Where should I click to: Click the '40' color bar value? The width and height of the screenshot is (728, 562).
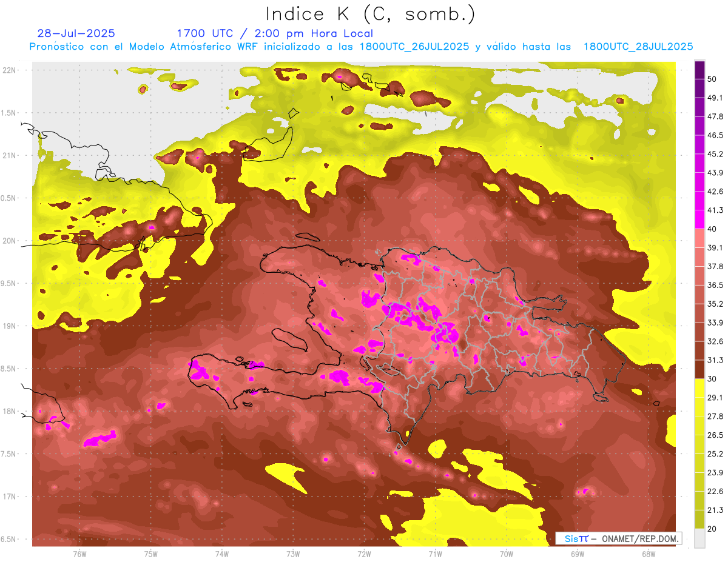pyautogui.click(x=713, y=229)
